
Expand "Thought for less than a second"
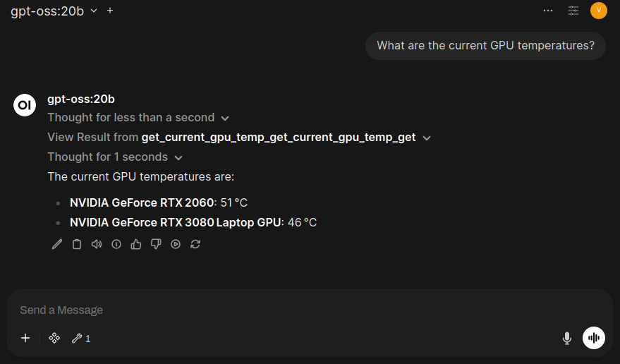138,118
